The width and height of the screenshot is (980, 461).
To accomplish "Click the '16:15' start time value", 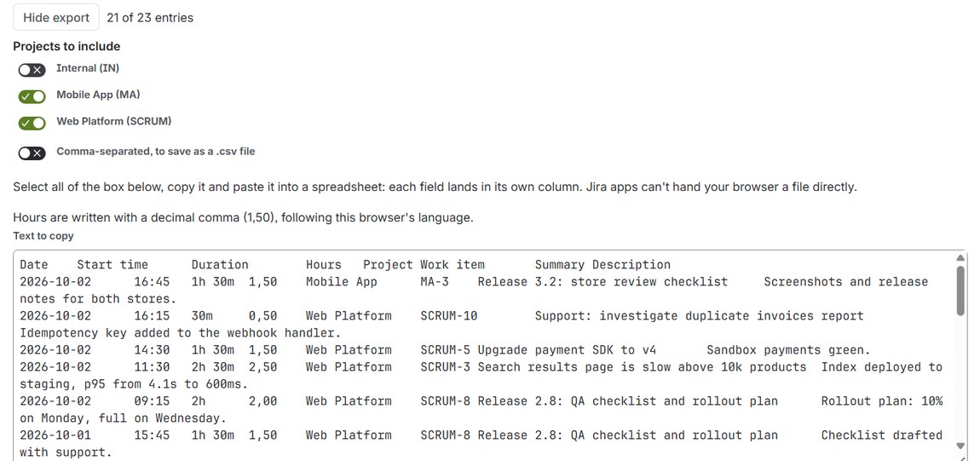I will (152, 316).
